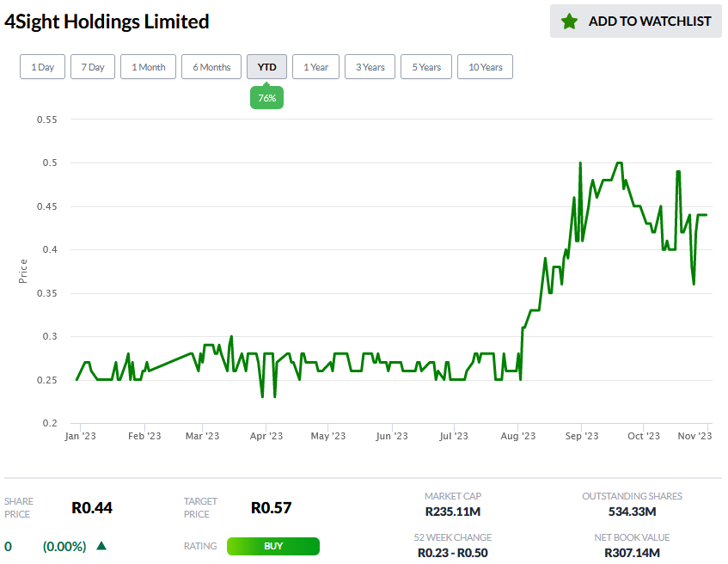Select the 7 Day range tab
This screenshot has height=564, width=728.
click(x=92, y=67)
